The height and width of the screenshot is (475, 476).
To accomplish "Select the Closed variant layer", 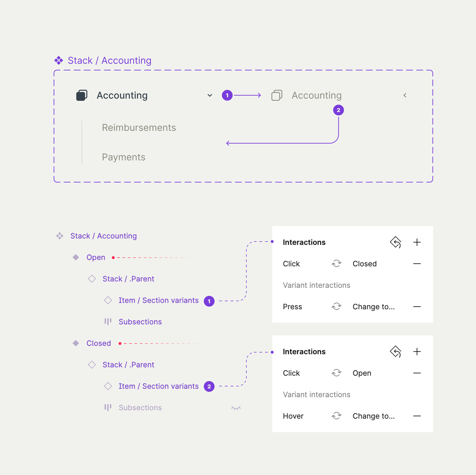I will (x=99, y=343).
